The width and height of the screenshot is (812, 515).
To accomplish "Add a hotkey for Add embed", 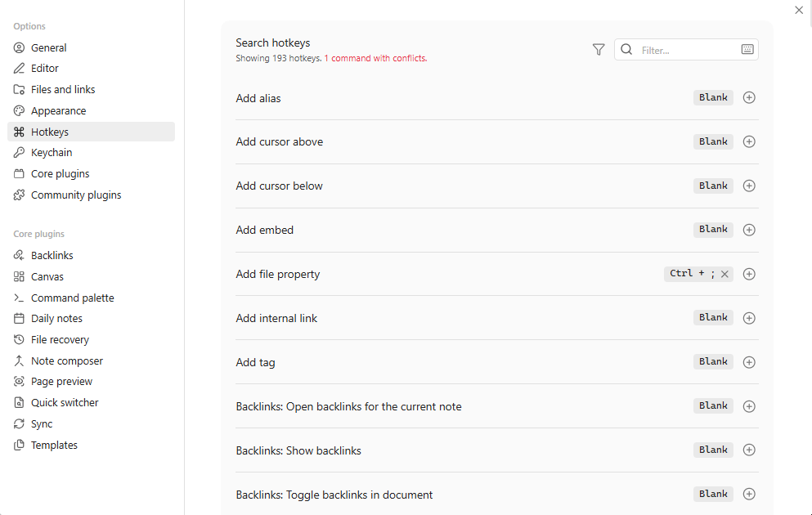I will pos(749,231).
